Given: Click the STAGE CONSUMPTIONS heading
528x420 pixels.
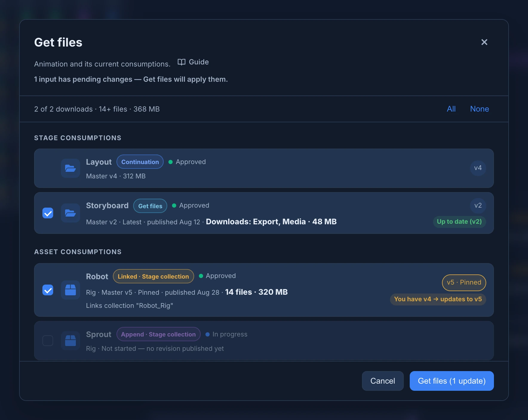Looking at the screenshot, I should (78, 138).
